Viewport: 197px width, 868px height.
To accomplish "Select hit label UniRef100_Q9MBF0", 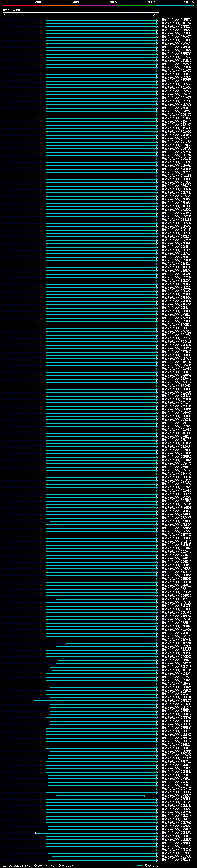I will (x=176, y=833).
